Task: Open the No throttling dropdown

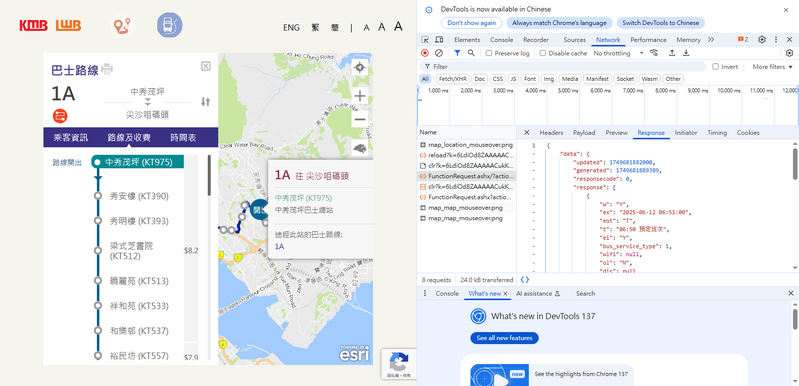Action: pyautogui.click(x=619, y=53)
